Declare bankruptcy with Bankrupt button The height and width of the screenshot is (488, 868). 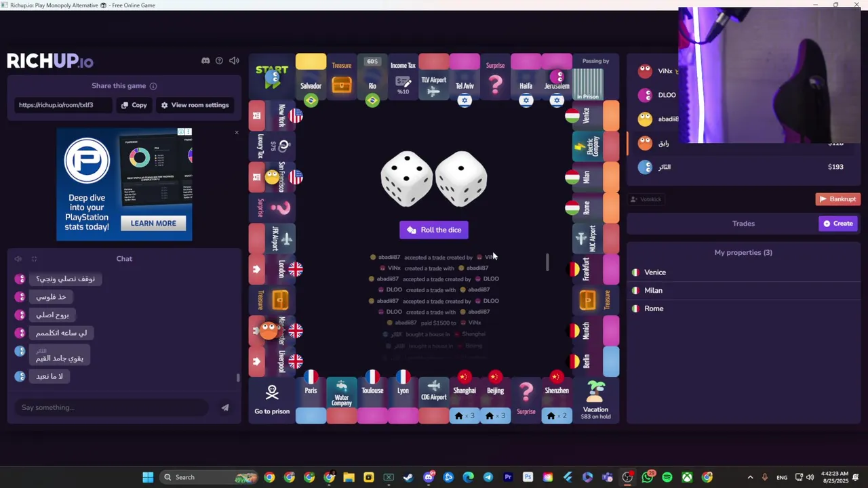point(837,199)
